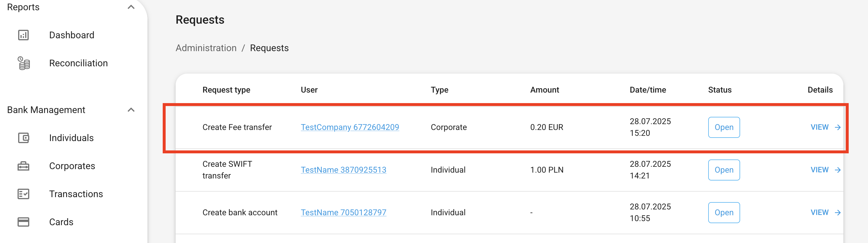Collapse the Reports section chevron
Image resolution: width=868 pixels, height=243 pixels.
pos(131,7)
